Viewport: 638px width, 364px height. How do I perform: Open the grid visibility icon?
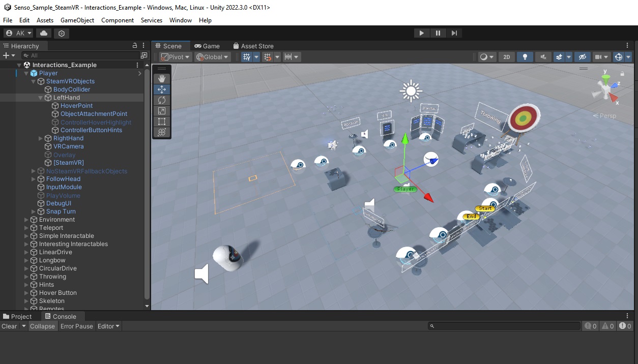248,56
